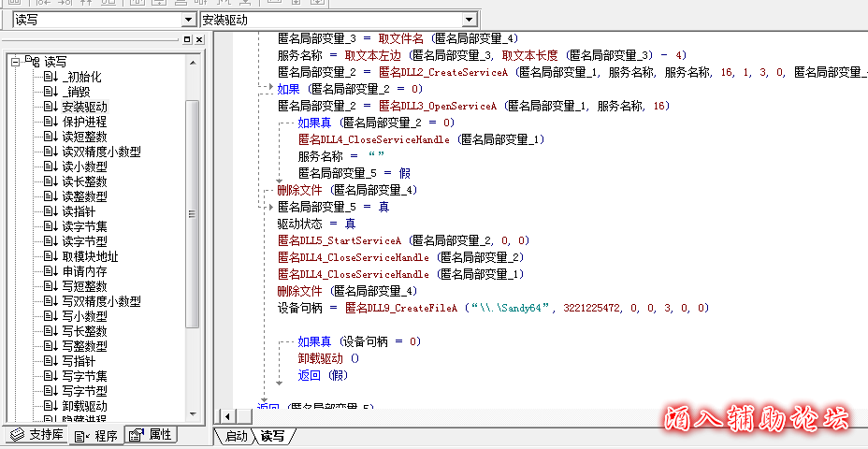Open 读整数型 subroutine in tree
Viewport: 868px width, 449px height.
click(84, 196)
